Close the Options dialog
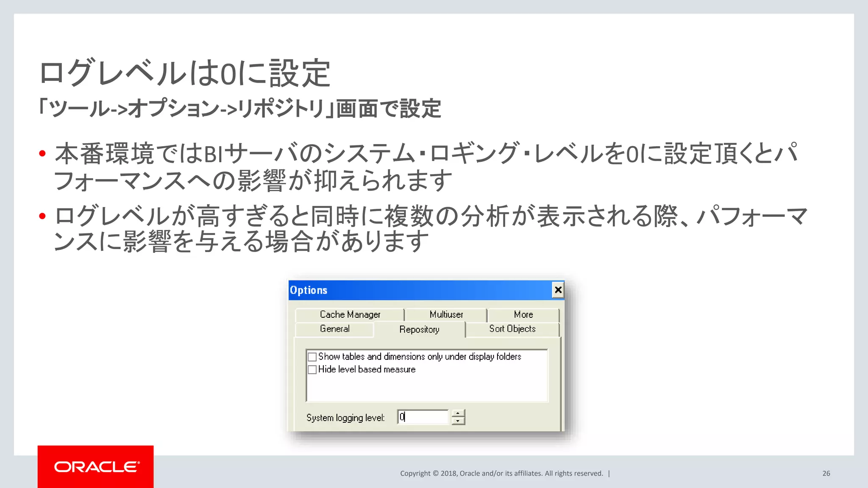868x488 pixels. pos(558,290)
